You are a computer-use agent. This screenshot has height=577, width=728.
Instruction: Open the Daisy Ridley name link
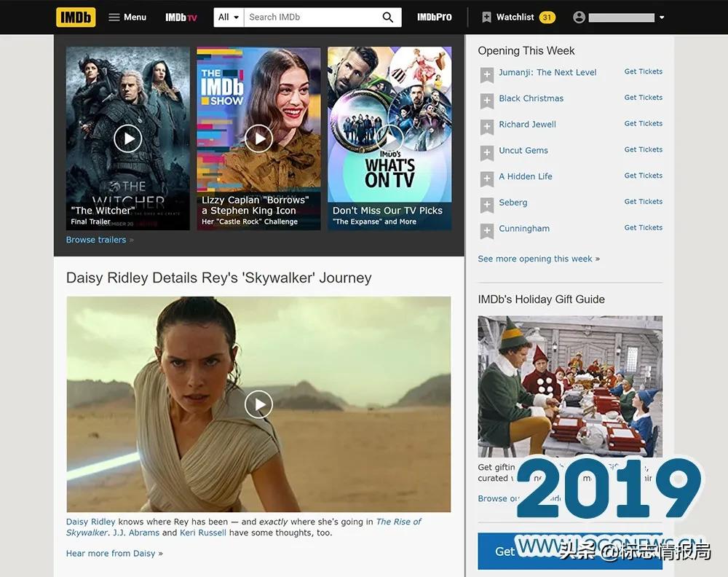(x=90, y=522)
